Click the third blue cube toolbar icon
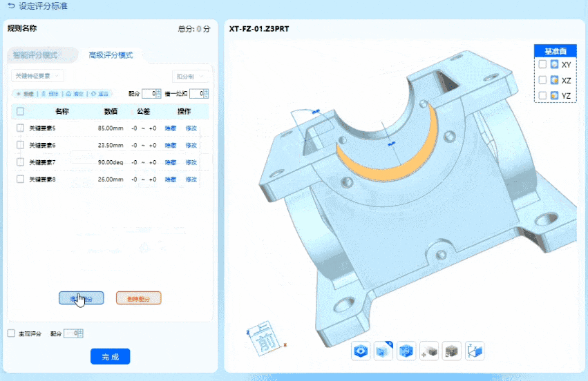 coord(406,351)
